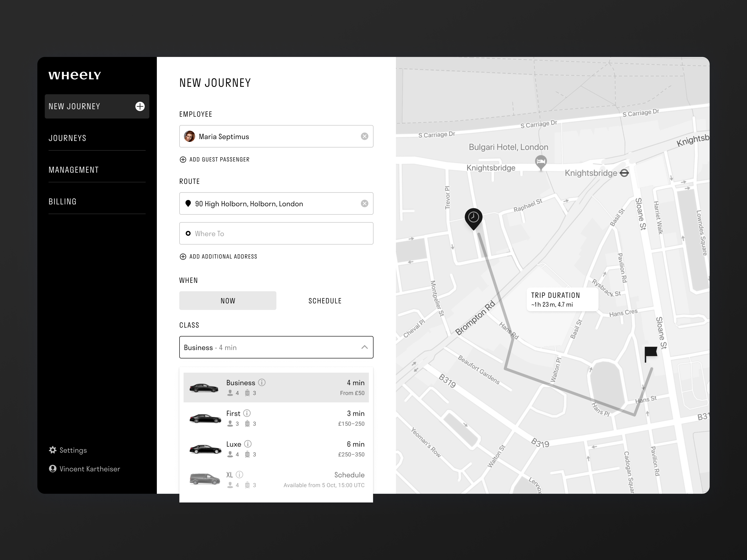
Task: Choose the Business option, From £50
Action: [276, 388]
